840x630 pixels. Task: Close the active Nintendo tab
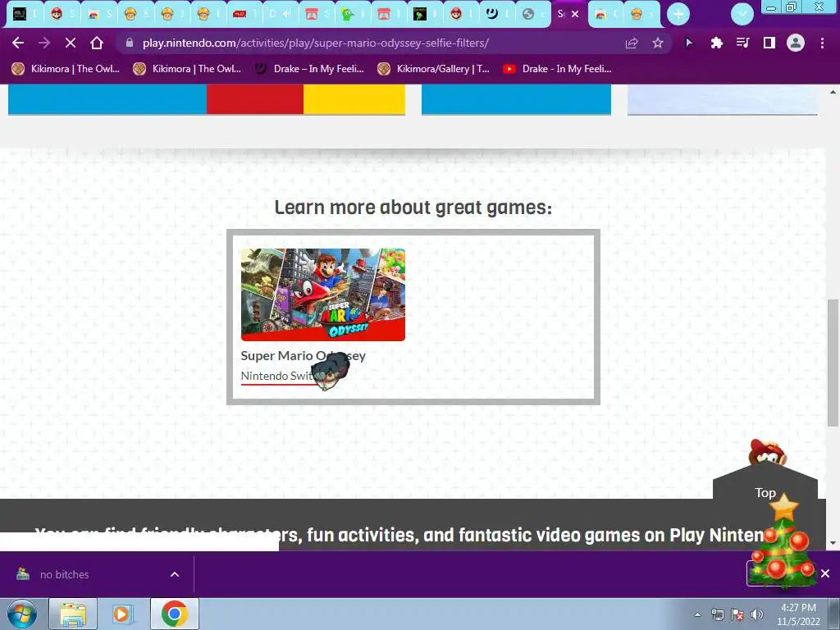pyautogui.click(x=575, y=14)
